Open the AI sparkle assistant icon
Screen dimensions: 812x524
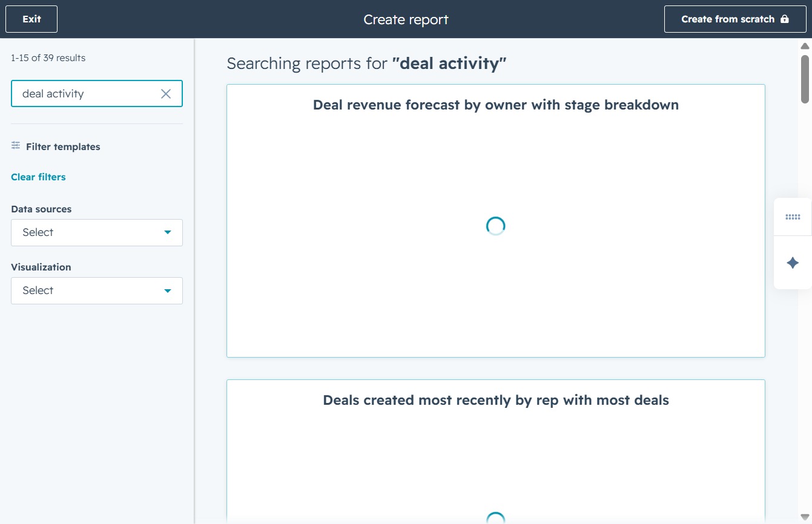(x=793, y=263)
